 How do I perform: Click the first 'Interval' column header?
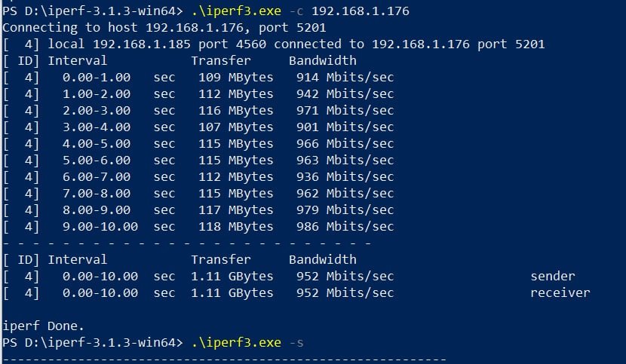pyautogui.click(x=77, y=60)
